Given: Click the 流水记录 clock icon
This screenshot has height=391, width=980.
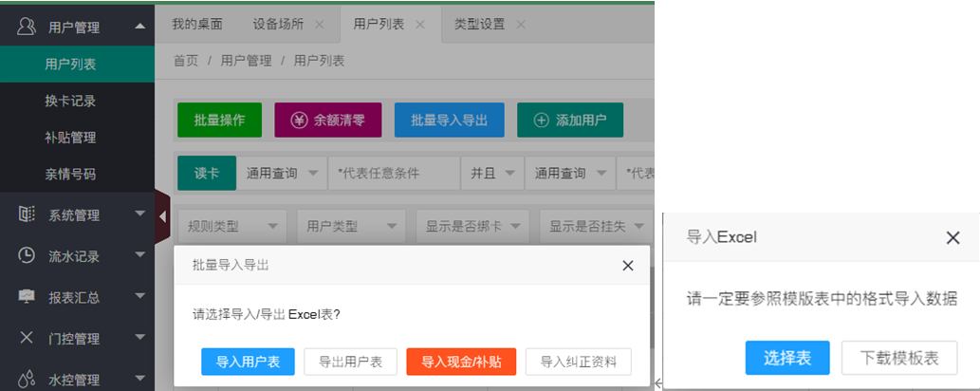Looking at the screenshot, I should click(x=28, y=255).
